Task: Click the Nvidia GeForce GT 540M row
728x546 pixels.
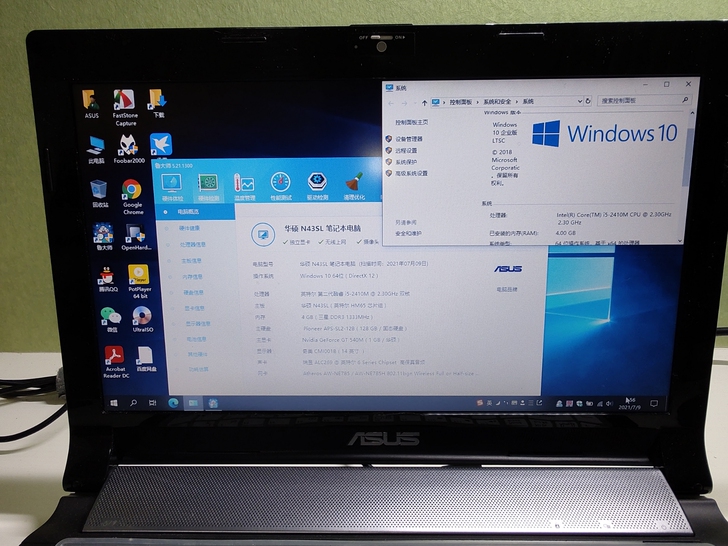Action: pos(351,340)
